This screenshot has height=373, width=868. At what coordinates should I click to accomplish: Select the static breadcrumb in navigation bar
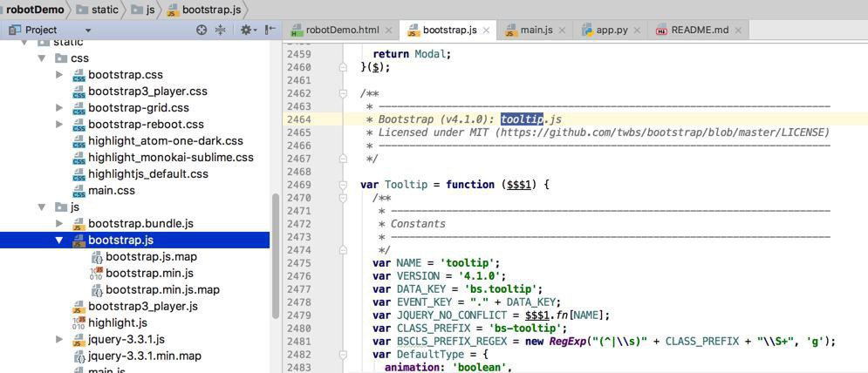pos(98,10)
